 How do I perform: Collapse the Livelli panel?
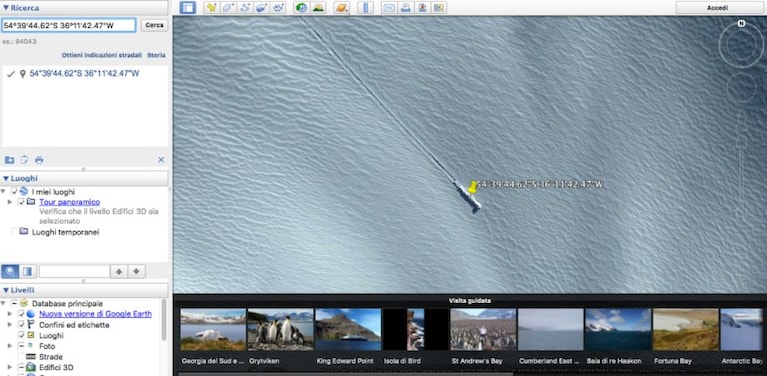[x=6, y=290]
